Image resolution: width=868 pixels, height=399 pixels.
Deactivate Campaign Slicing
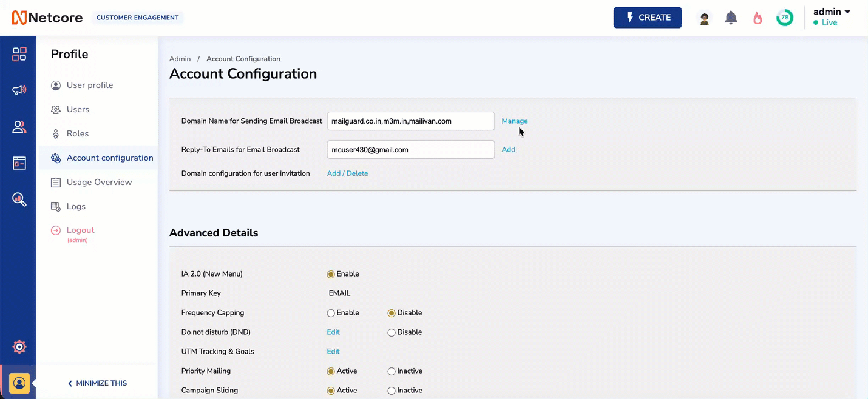(x=391, y=390)
